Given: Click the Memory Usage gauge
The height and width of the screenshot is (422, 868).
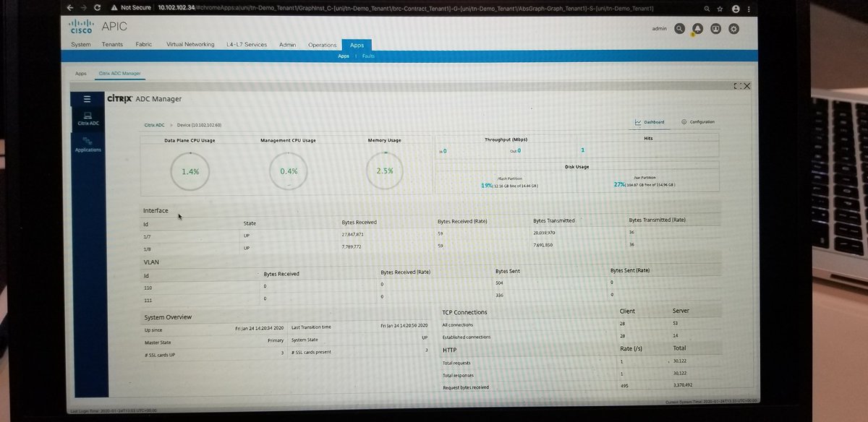Looking at the screenshot, I should [384, 171].
